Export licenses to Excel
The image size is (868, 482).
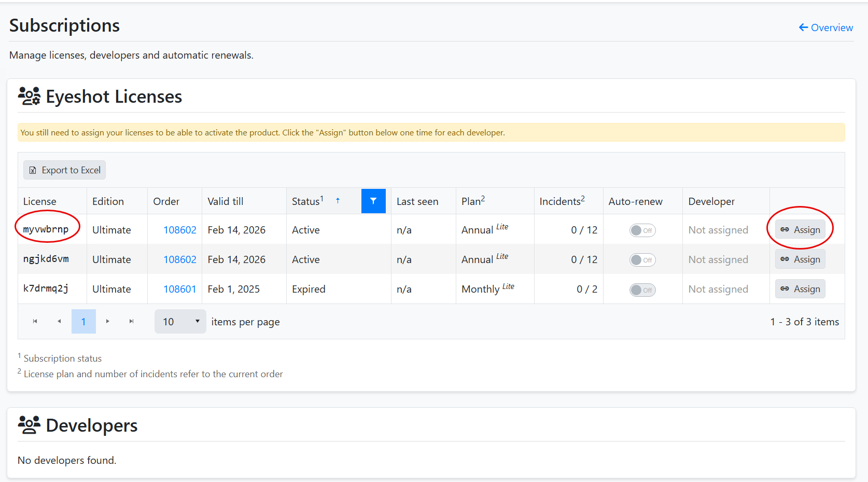pyautogui.click(x=65, y=170)
